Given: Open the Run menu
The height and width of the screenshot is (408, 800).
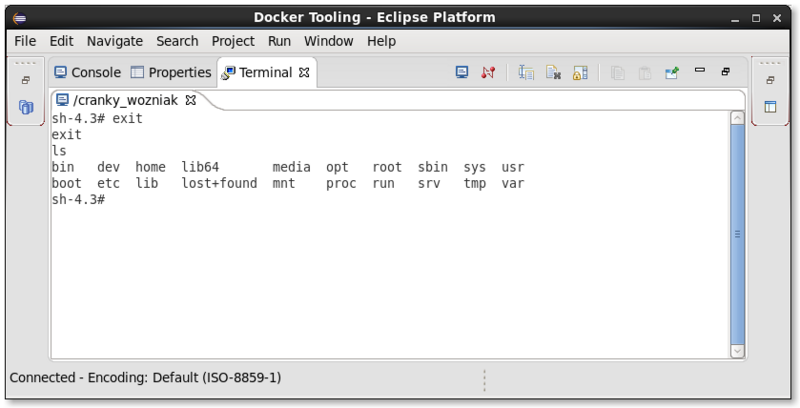Looking at the screenshot, I should point(279,41).
